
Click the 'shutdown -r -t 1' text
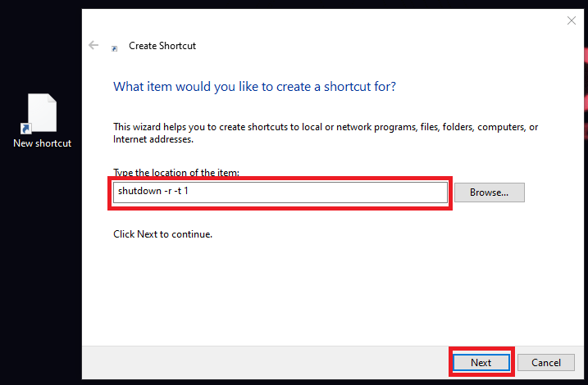coord(153,191)
